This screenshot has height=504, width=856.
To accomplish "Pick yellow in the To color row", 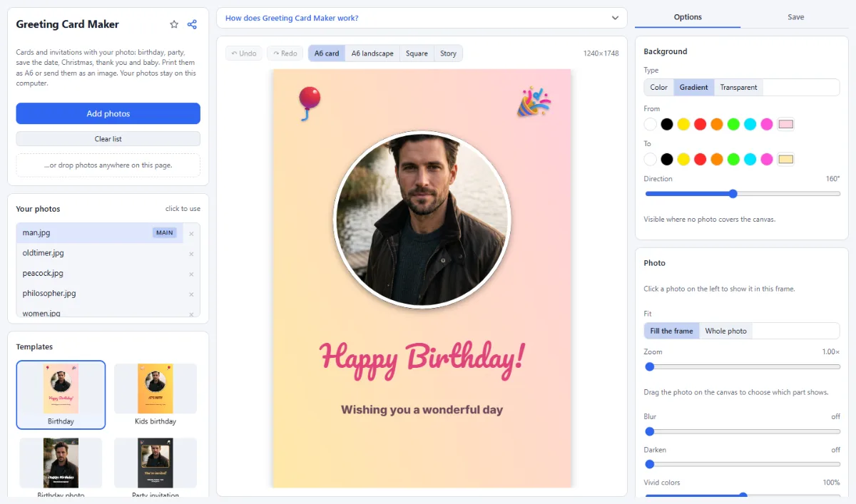I will (x=683, y=159).
